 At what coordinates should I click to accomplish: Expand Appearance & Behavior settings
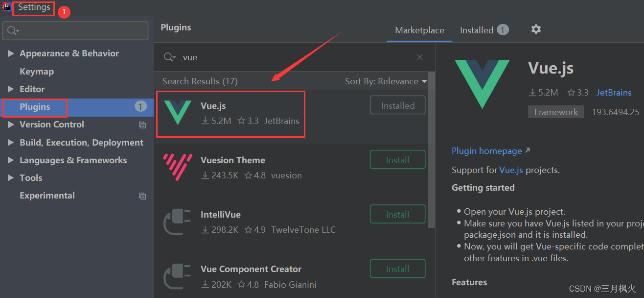[x=11, y=53]
